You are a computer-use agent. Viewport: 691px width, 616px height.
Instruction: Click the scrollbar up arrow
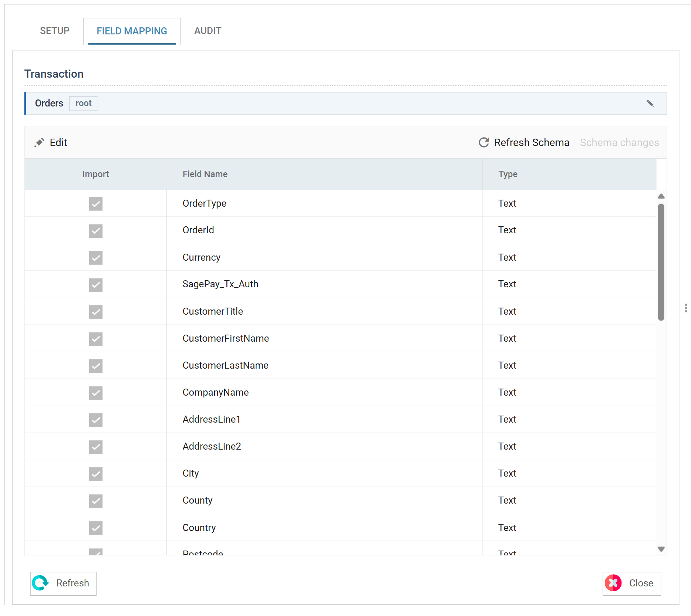661,196
